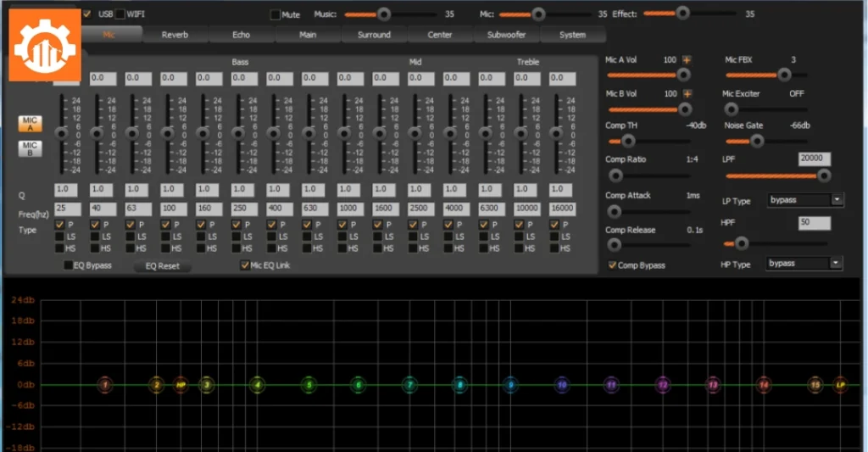Image resolution: width=868 pixels, height=452 pixels.
Task: Select the HP node on the EQ graph
Action: [x=181, y=385]
